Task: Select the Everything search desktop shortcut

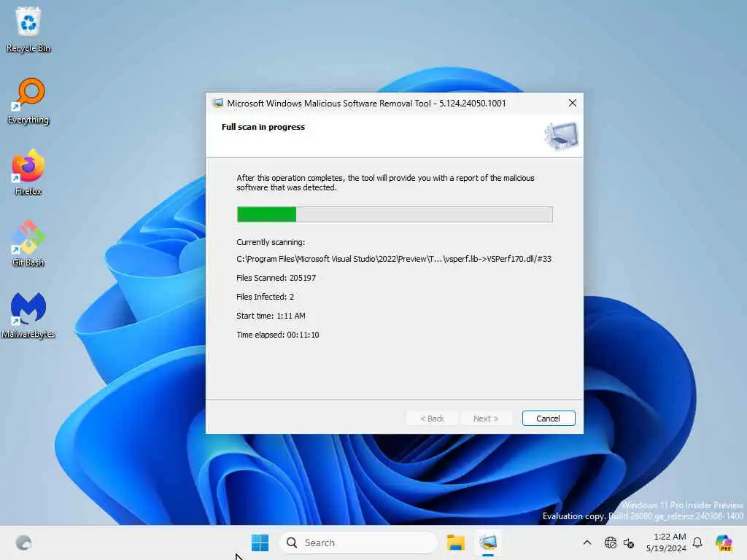Action: [x=28, y=101]
